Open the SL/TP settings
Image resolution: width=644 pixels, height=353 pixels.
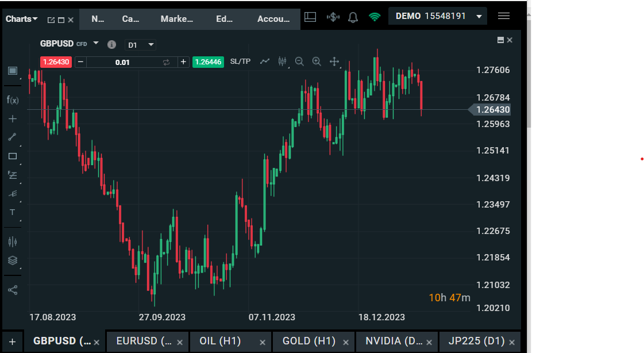point(240,62)
